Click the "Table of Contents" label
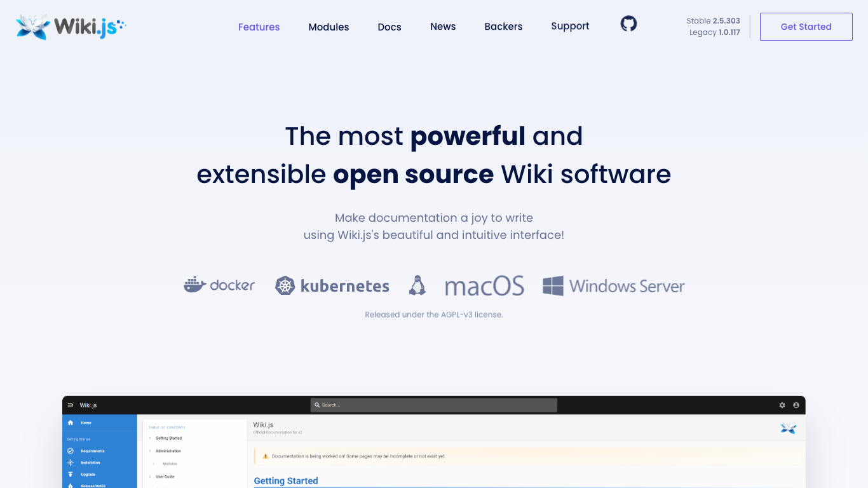Screen dimensions: 868x488 click(167, 428)
